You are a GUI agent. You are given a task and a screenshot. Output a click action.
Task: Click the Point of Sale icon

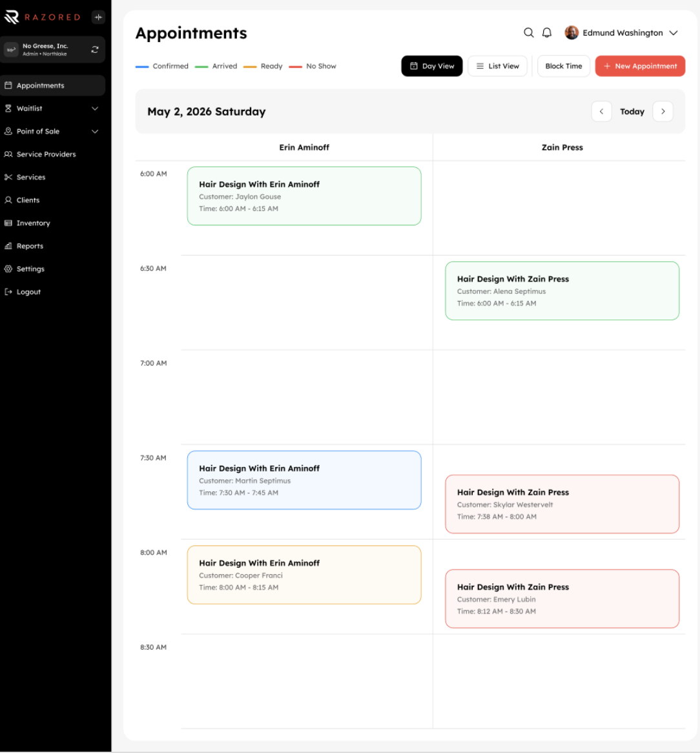pos(8,131)
